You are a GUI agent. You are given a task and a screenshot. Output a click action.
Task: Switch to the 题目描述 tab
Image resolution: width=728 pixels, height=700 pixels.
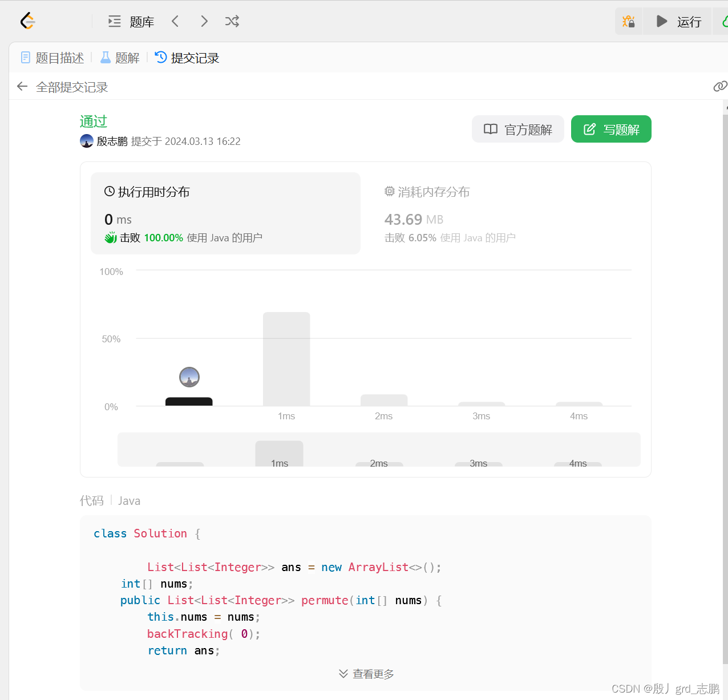(x=52, y=58)
